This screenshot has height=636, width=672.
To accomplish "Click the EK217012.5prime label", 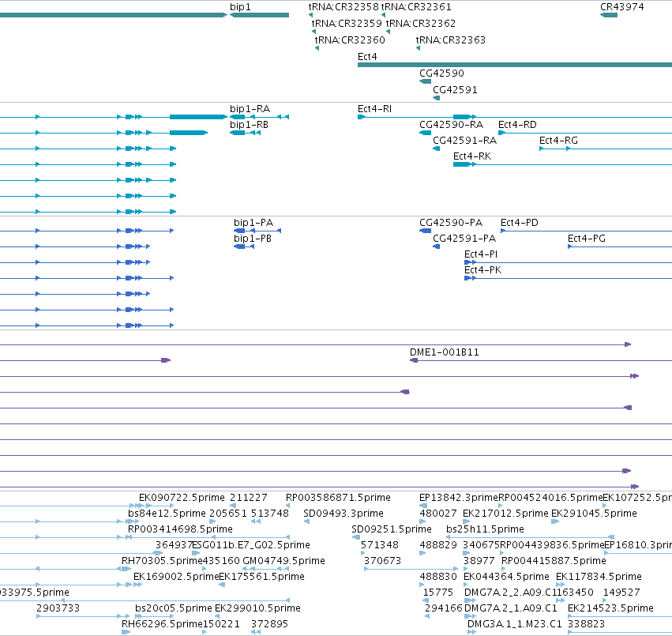I will [x=505, y=514].
